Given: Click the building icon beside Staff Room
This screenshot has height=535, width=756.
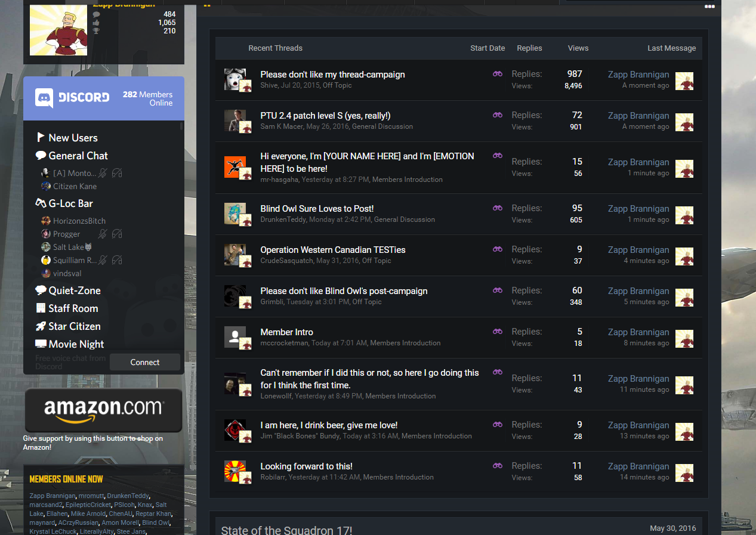Looking at the screenshot, I should pyautogui.click(x=41, y=308).
